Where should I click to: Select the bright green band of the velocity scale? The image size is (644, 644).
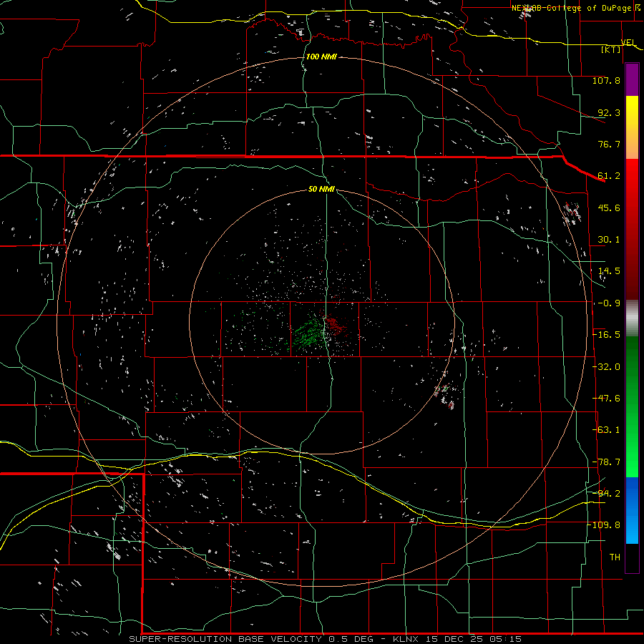pos(632,448)
